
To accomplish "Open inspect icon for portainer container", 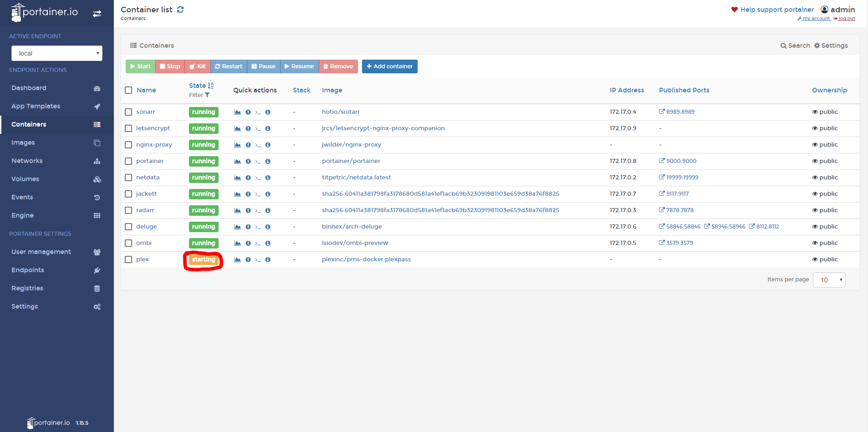I will [268, 161].
